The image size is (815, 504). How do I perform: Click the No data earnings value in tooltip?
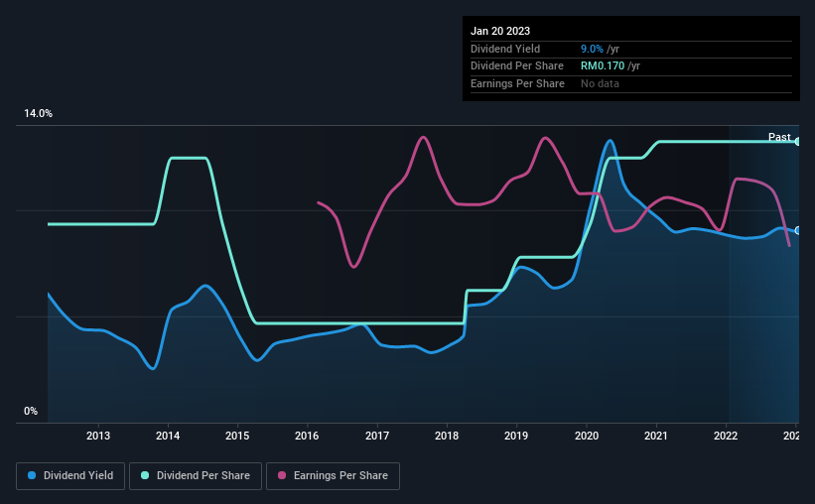pos(600,83)
